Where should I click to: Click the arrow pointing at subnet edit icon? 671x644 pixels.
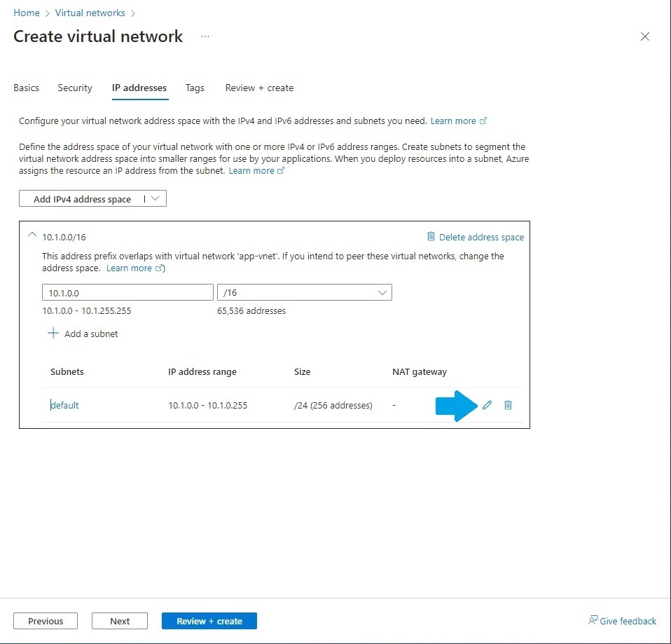[457, 405]
